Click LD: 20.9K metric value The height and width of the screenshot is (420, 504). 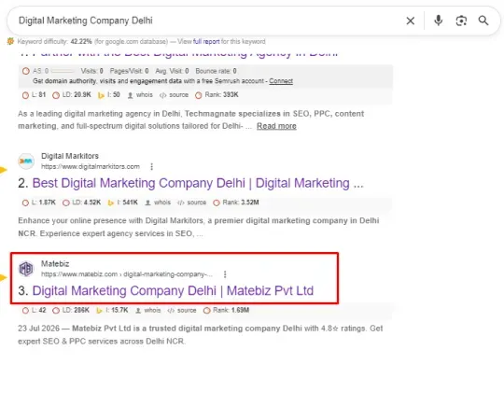[x=72, y=95]
